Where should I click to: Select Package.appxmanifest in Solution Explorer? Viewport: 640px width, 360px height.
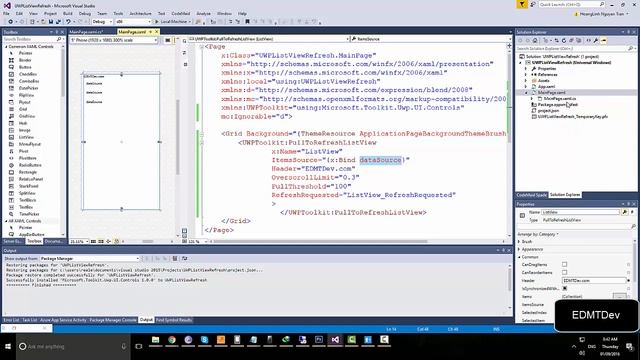pyautogui.click(x=557, y=104)
